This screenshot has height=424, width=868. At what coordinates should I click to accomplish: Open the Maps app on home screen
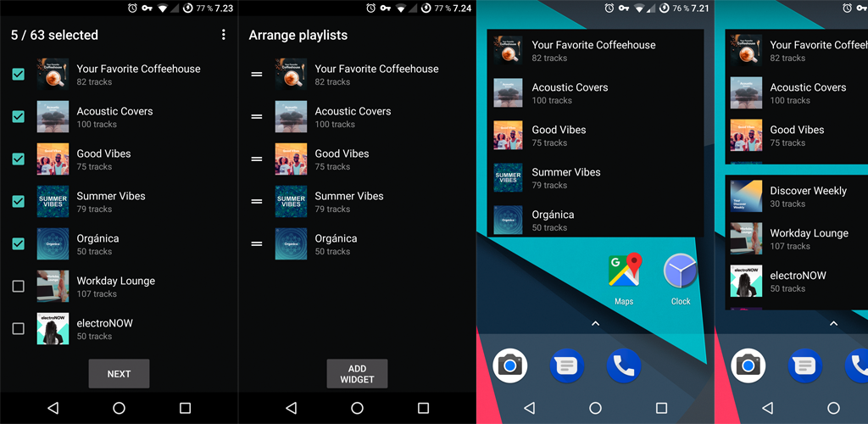coord(624,279)
